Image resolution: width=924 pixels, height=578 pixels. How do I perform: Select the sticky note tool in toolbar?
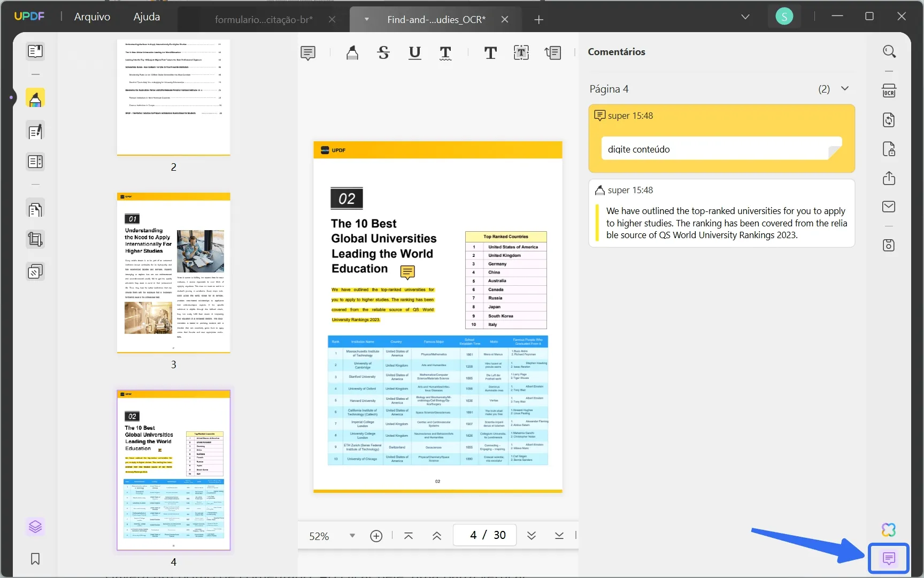point(308,53)
